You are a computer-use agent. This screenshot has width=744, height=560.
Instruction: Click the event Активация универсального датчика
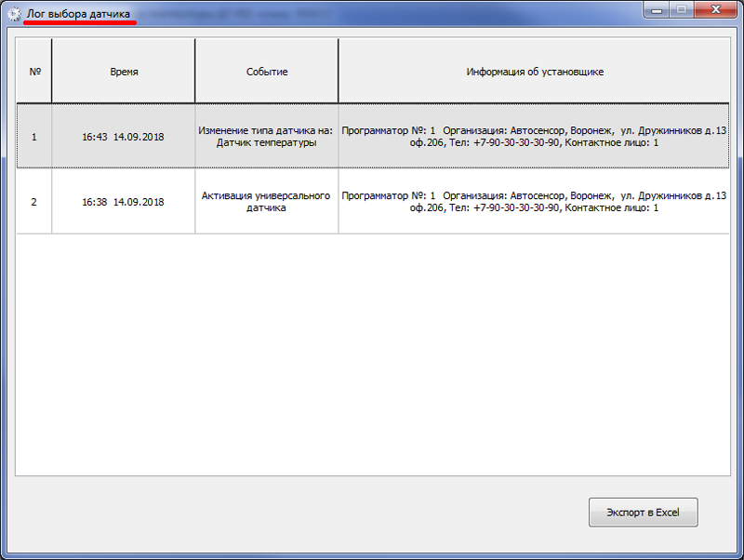(267, 202)
